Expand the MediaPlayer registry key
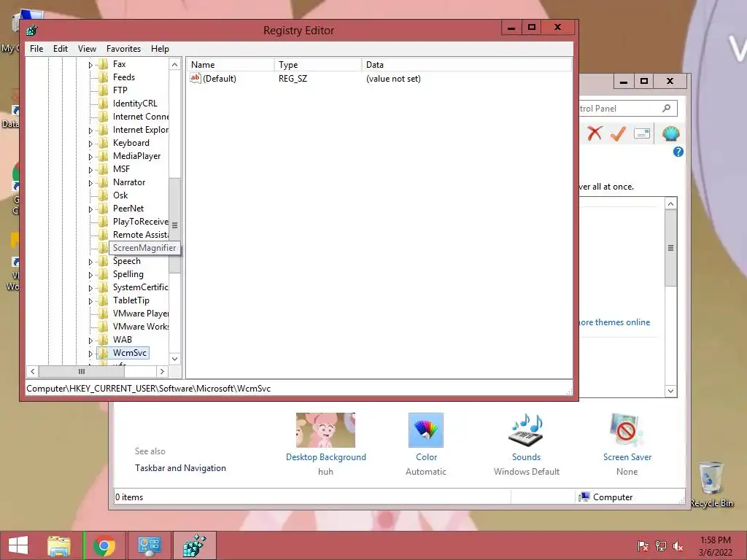Image resolution: width=747 pixels, height=560 pixels. click(x=90, y=156)
